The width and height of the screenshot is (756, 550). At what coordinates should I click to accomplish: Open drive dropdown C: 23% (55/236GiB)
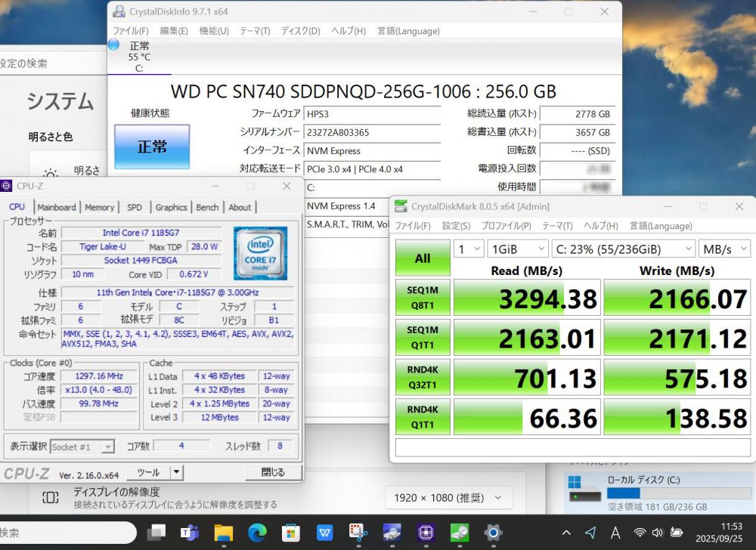pos(624,249)
